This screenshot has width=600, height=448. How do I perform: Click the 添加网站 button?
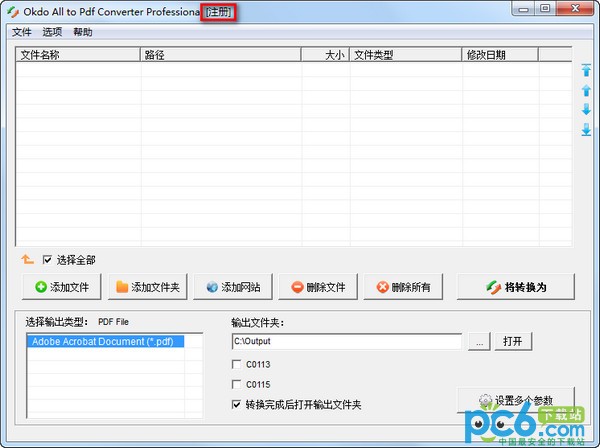(x=233, y=287)
